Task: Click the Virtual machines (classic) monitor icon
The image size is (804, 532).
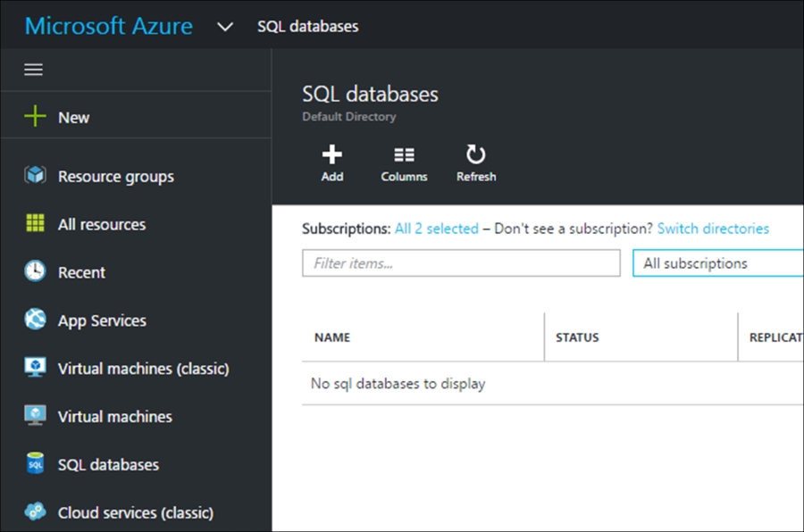Action: click(x=35, y=368)
